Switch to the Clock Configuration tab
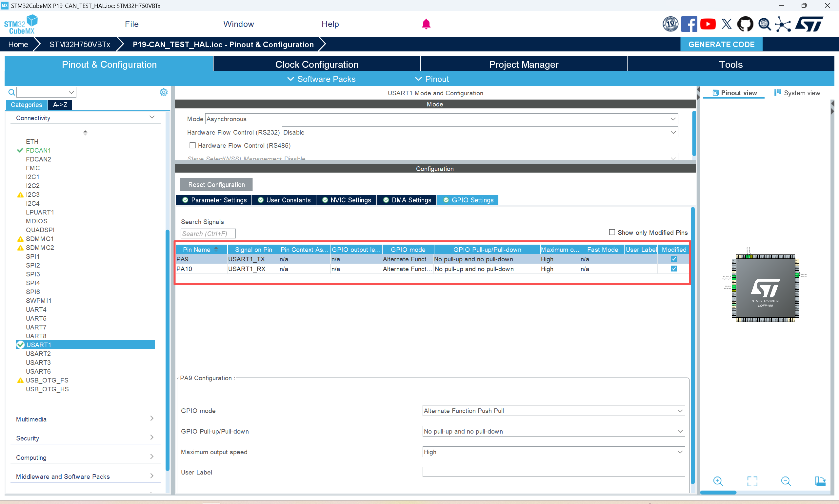The height and width of the screenshot is (504, 839). 316,65
